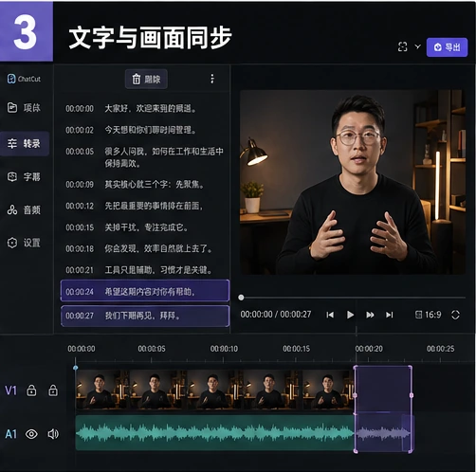The width and height of the screenshot is (476, 472).
Task: Click highlighted transcript line at 00:00:24
Action: [145, 291]
